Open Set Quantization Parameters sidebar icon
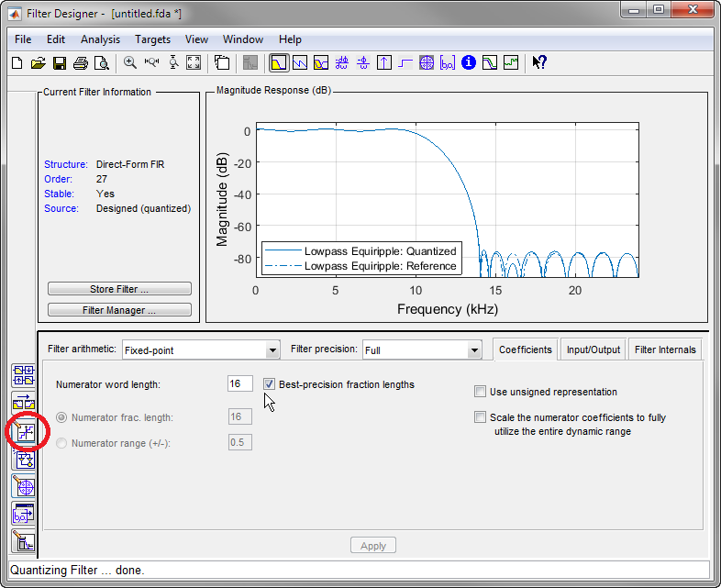721x588 pixels. (x=23, y=431)
